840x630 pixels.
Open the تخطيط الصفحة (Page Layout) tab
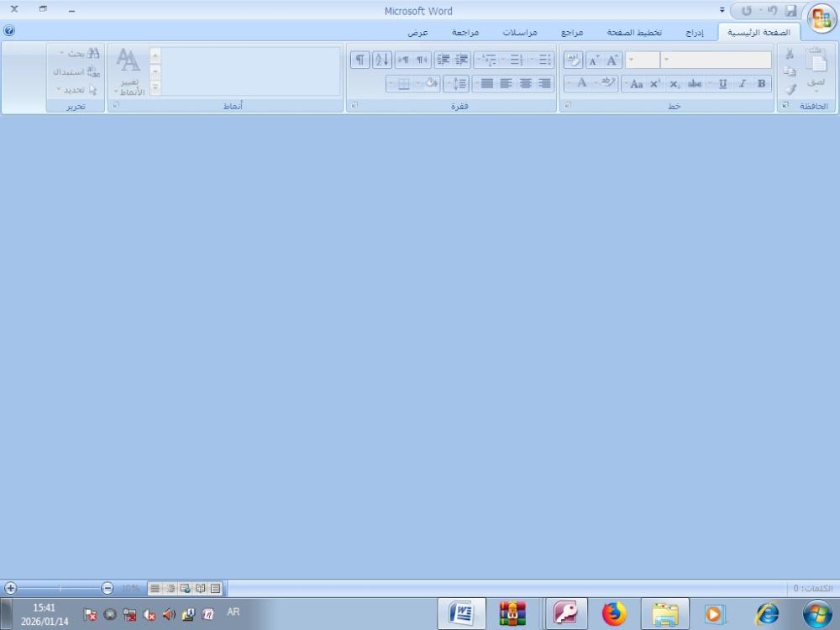[634, 32]
